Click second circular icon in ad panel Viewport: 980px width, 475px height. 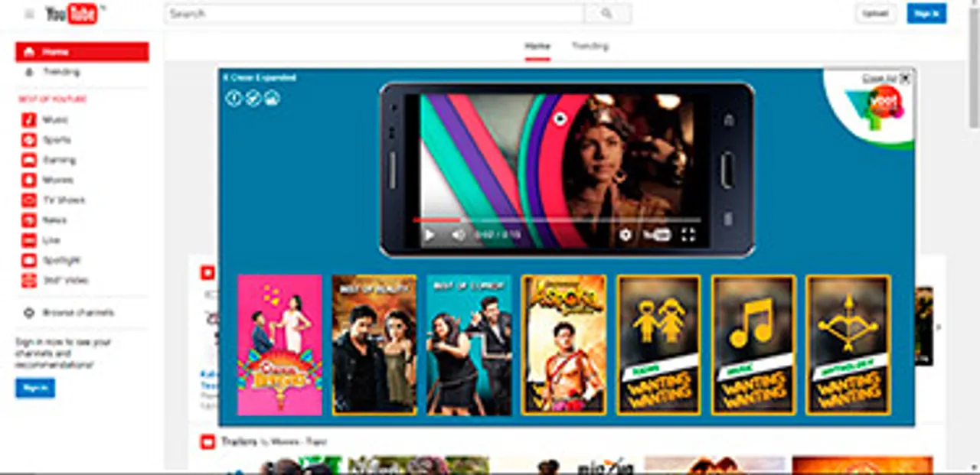(x=253, y=98)
